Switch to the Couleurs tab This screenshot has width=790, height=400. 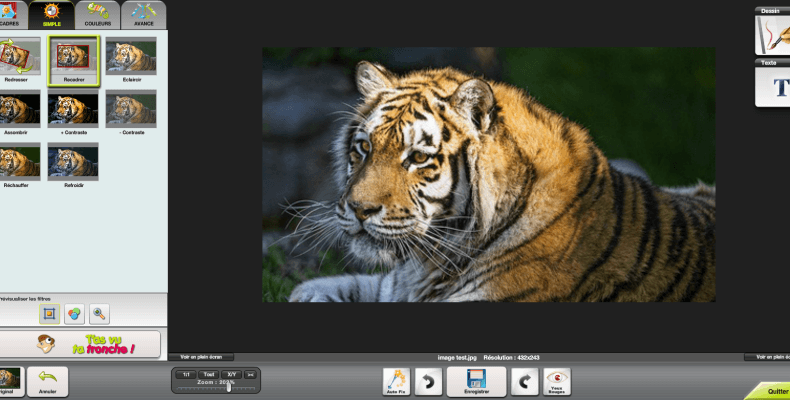pyautogui.click(x=98, y=15)
